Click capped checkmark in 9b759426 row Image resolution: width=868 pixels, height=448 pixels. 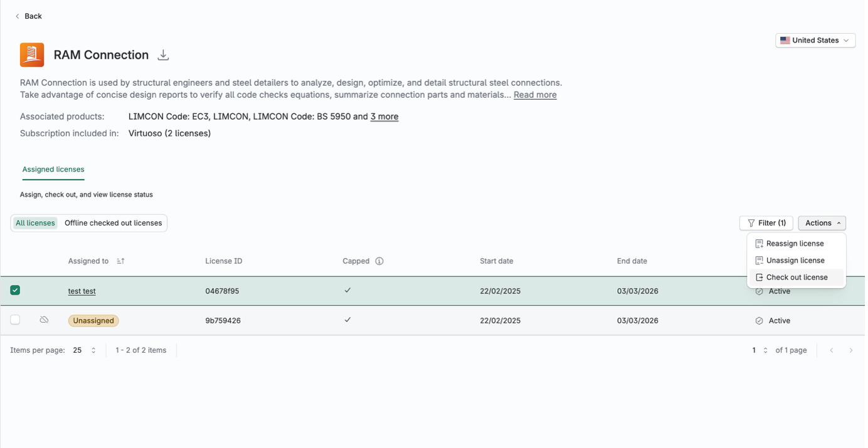pos(347,320)
